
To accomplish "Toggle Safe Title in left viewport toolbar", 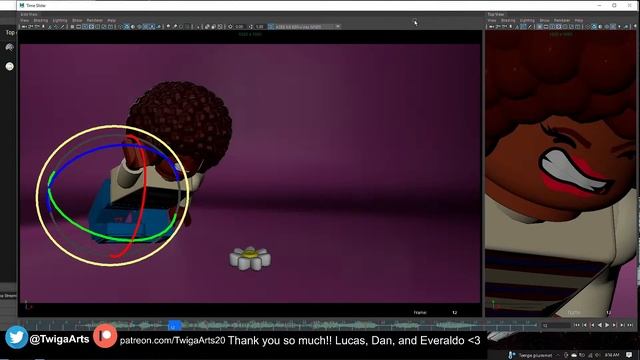I will pos(111,27).
